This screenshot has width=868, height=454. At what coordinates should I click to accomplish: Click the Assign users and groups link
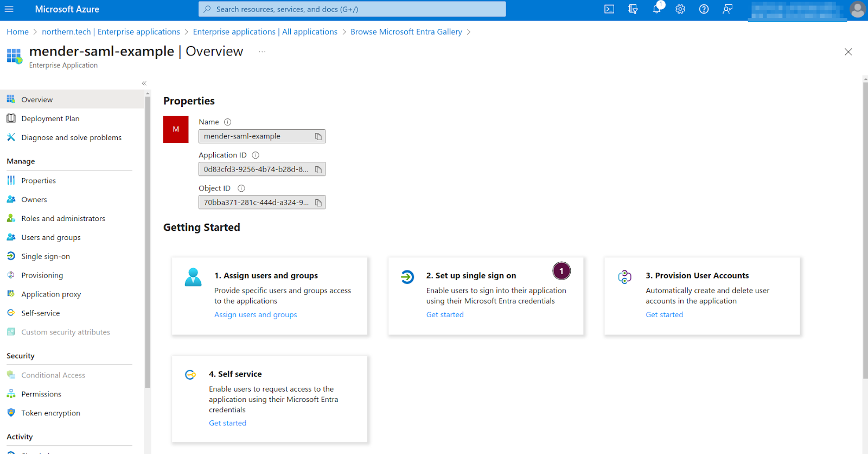coord(256,314)
